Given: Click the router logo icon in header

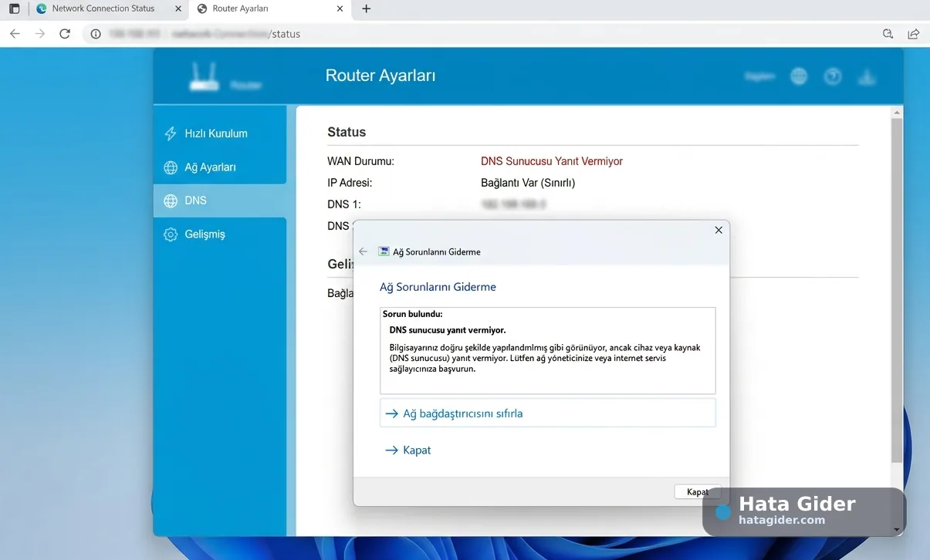Looking at the screenshot, I should pyautogui.click(x=205, y=76).
